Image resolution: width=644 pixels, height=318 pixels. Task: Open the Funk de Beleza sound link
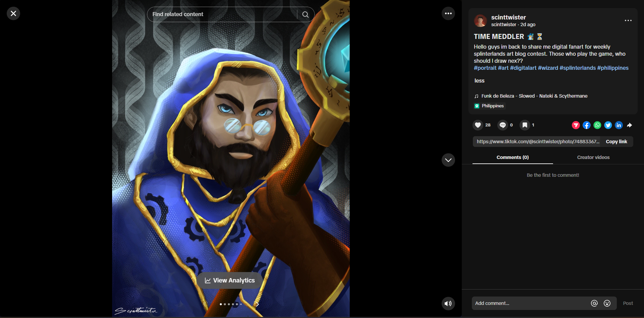tap(534, 96)
